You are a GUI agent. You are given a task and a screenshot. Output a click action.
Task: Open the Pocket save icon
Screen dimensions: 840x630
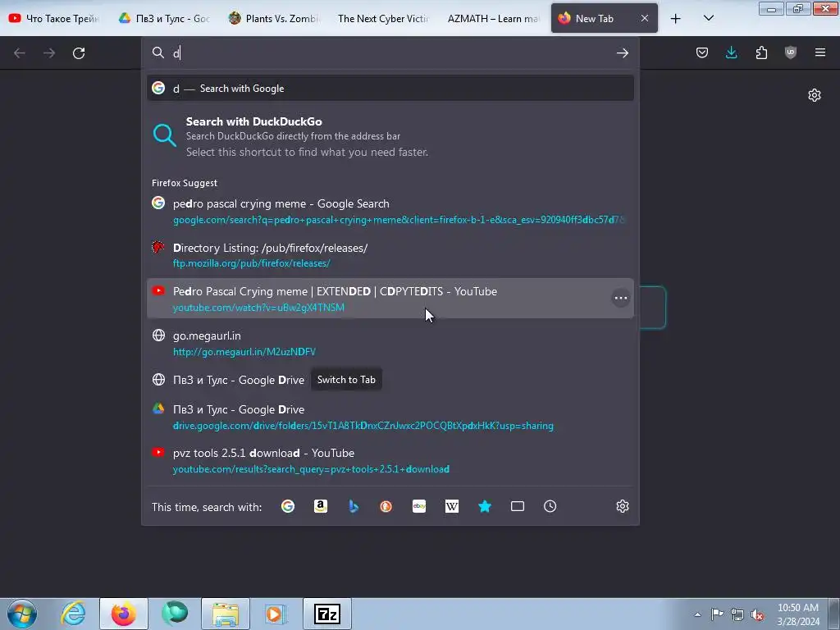coord(702,52)
